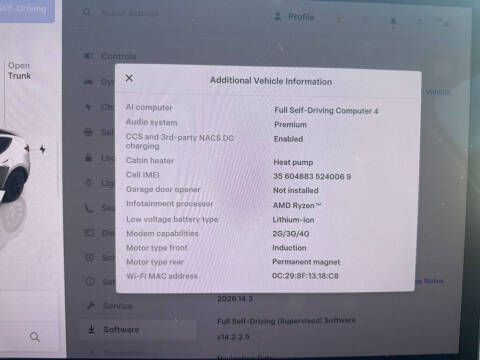Click the Locks padlock icon in sidebar
The height and width of the screenshot is (360, 480).
pos(88,157)
